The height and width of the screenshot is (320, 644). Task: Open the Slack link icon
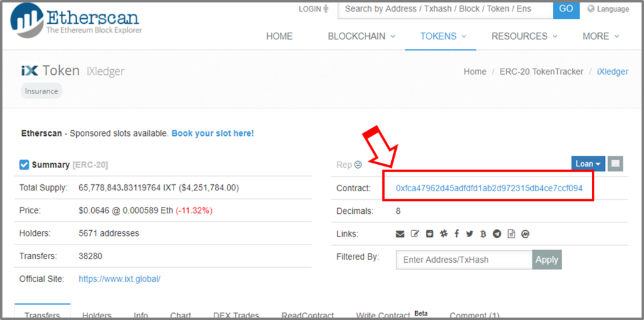point(443,234)
